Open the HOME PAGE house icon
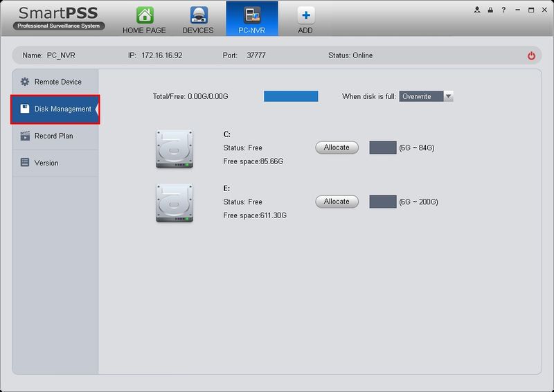Screen dimensions: 554x392 pyautogui.click(x=145, y=15)
